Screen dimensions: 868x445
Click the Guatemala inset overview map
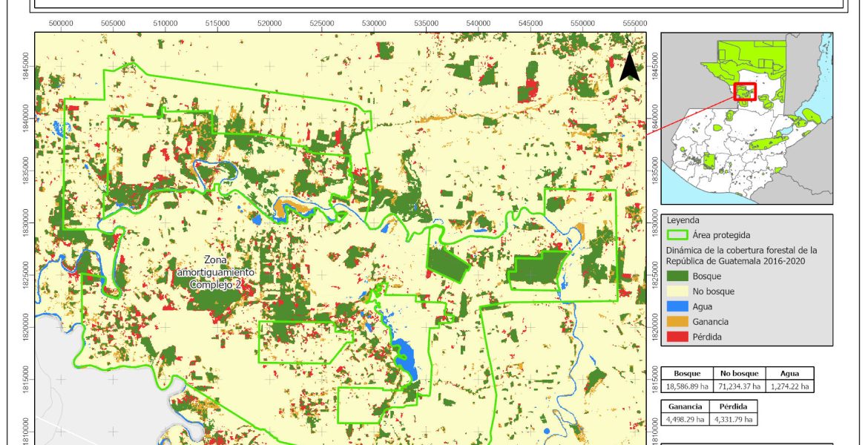[747, 119]
